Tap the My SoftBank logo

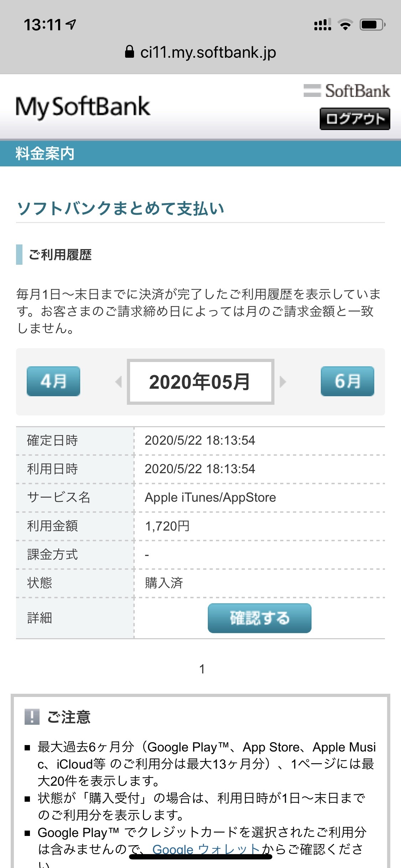tap(83, 107)
